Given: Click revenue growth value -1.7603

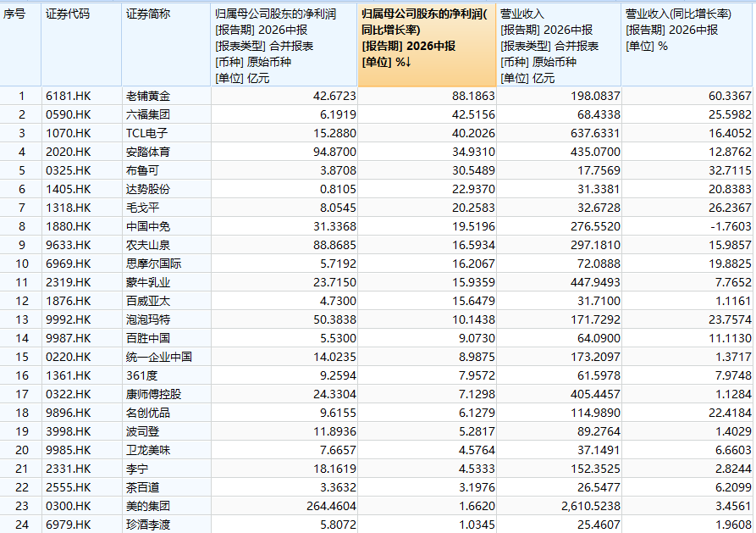Looking at the screenshot, I should [x=730, y=226].
